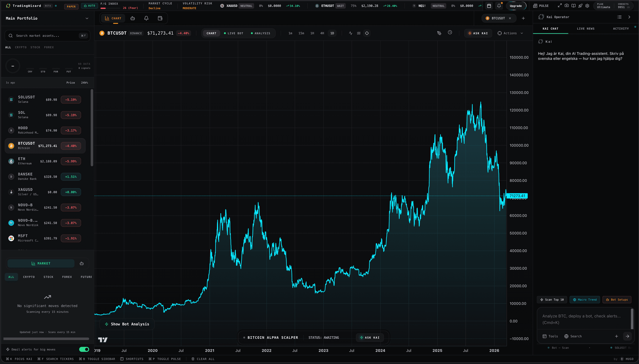The width and height of the screenshot is (639, 364).
Task: Click the Show Bot Analysis button
Action: [127, 324]
